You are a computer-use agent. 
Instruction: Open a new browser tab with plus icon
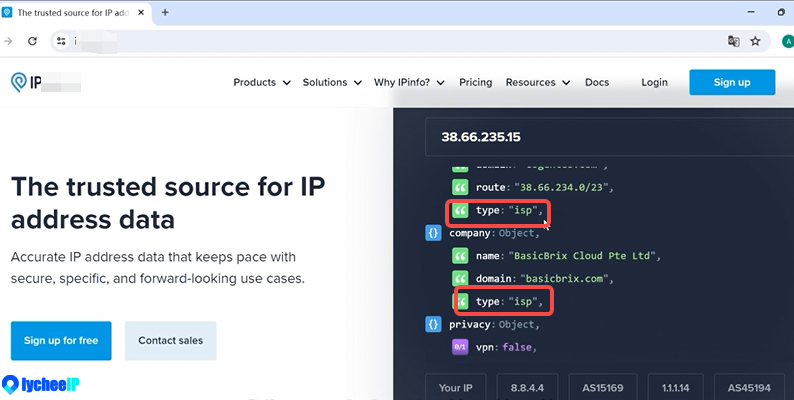(165, 12)
